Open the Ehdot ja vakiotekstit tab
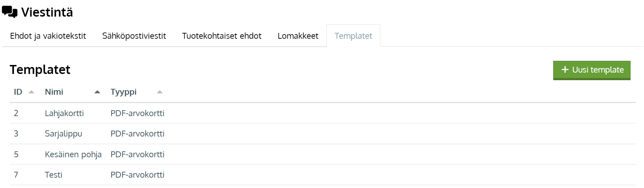This screenshot has width=644, height=188. (48, 36)
